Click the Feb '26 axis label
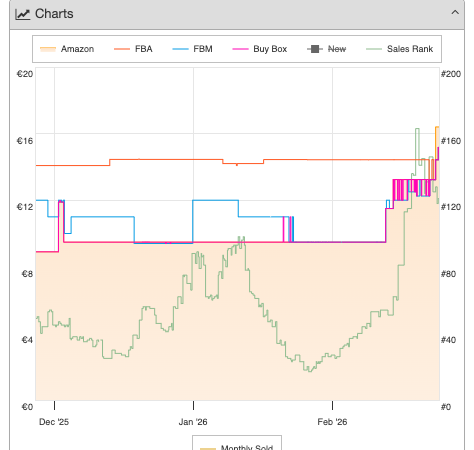Screen dimensions: 474x450 [332, 422]
